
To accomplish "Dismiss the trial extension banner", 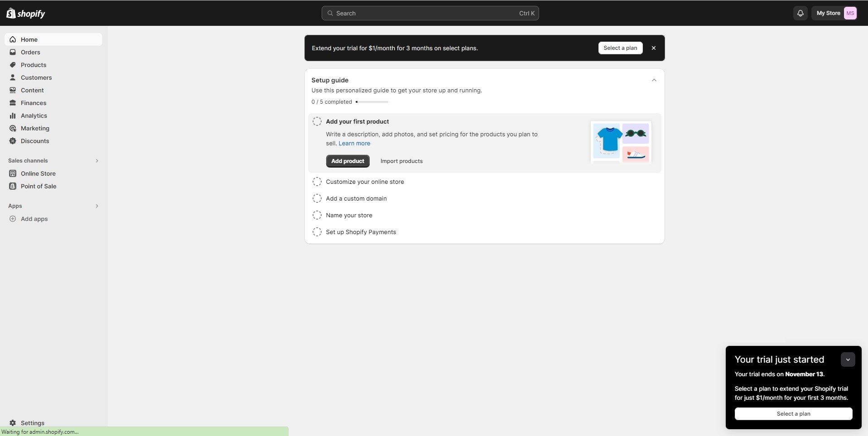I will point(653,48).
